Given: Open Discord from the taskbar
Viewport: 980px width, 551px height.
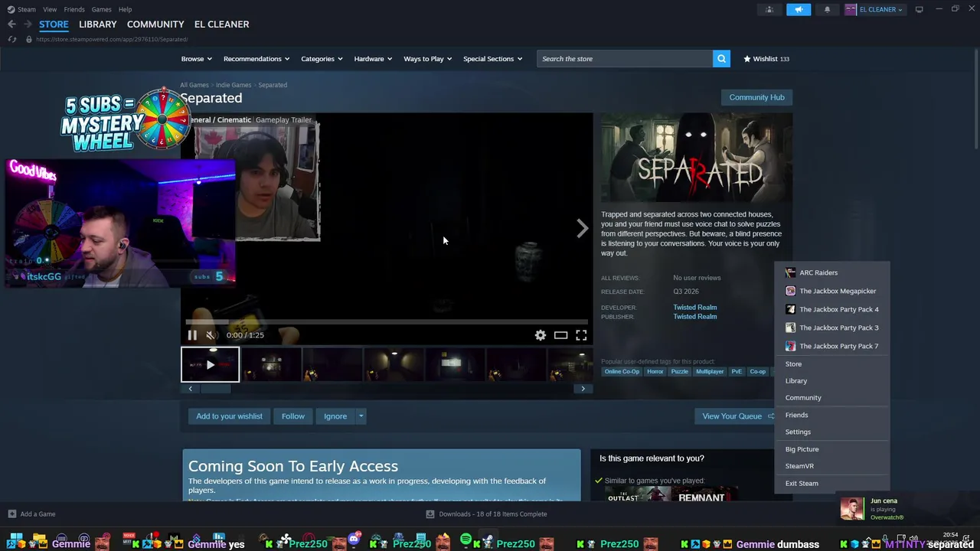Looking at the screenshot, I should (354, 540).
